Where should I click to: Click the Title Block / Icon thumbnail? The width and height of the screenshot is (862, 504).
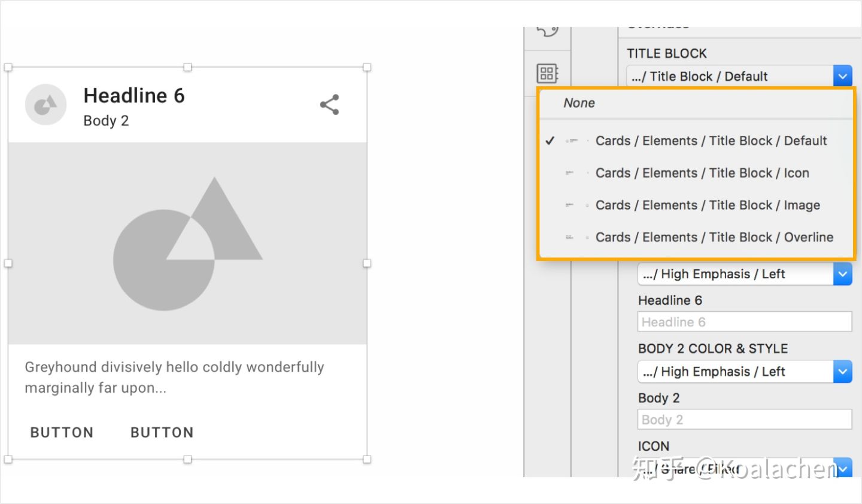click(570, 173)
